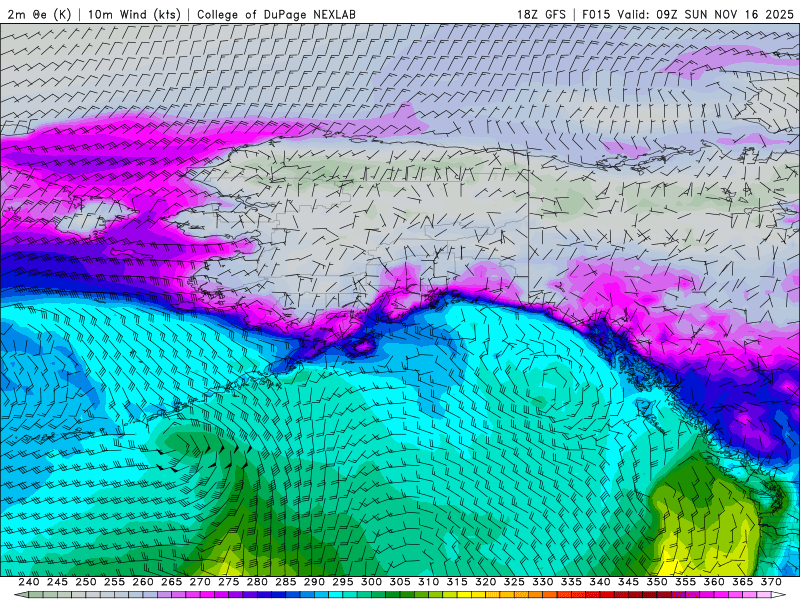Click the 330 value on the color scale
This screenshot has height=600, width=800.
pos(543,582)
